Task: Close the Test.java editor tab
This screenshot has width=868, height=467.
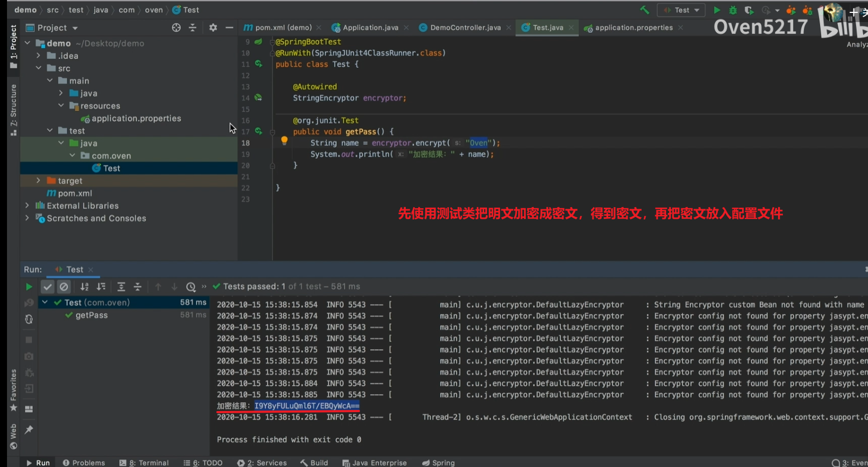Action: 571,27
